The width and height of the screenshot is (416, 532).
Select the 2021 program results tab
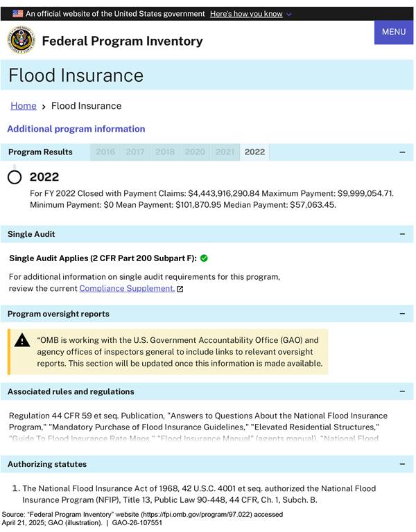[225, 152]
